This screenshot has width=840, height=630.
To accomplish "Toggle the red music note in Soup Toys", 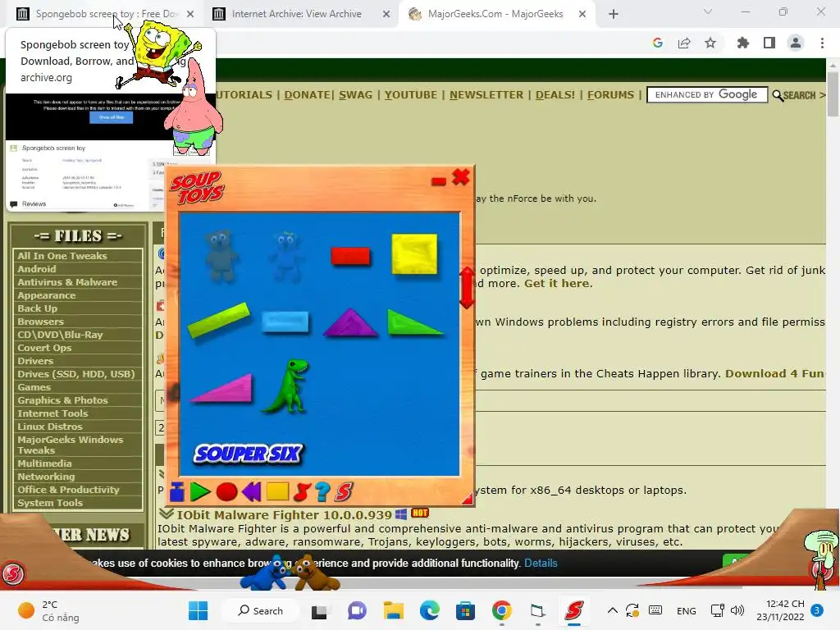I will pyautogui.click(x=302, y=491).
